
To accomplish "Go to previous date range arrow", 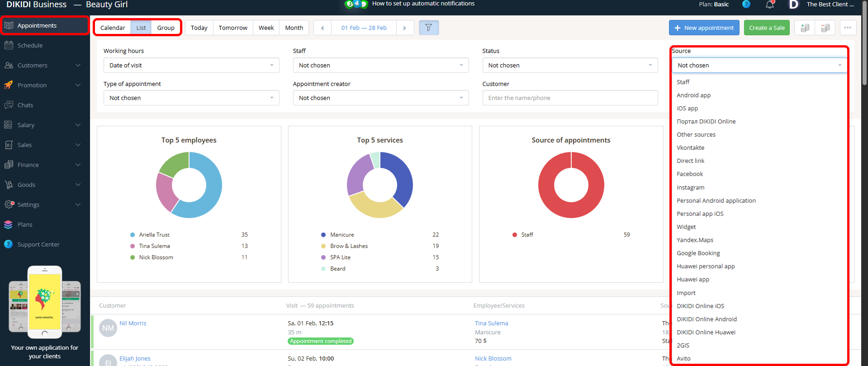I will pyautogui.click(x=322, y=28).
